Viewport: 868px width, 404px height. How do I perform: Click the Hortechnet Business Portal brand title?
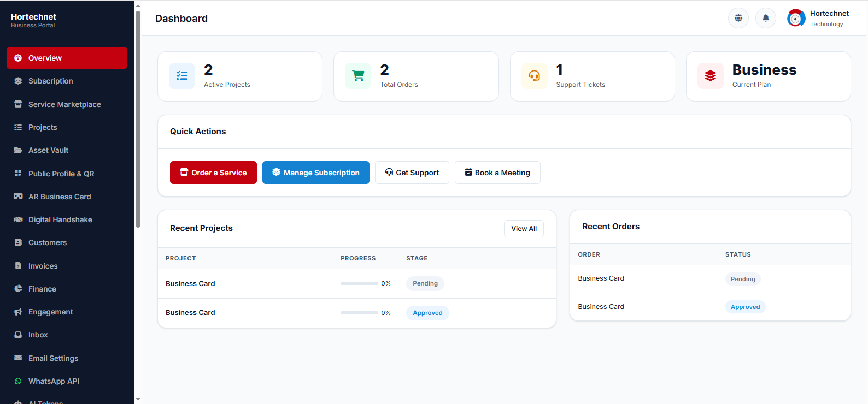[33, 20]
